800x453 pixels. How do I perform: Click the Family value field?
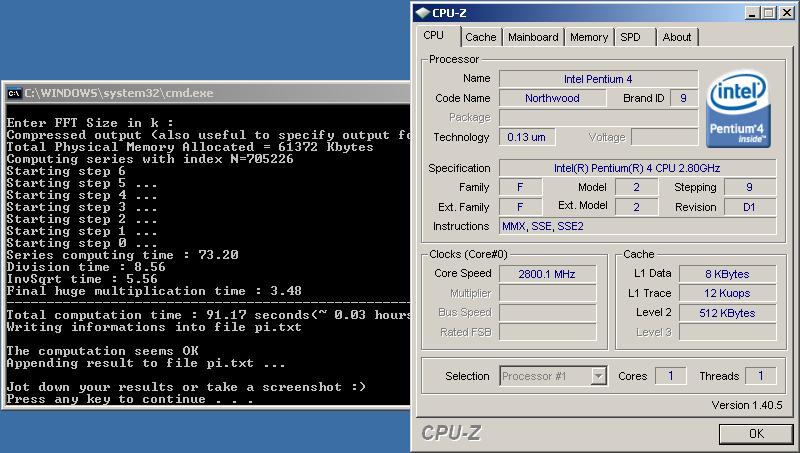pyautogui.click(x=520, y=187)
